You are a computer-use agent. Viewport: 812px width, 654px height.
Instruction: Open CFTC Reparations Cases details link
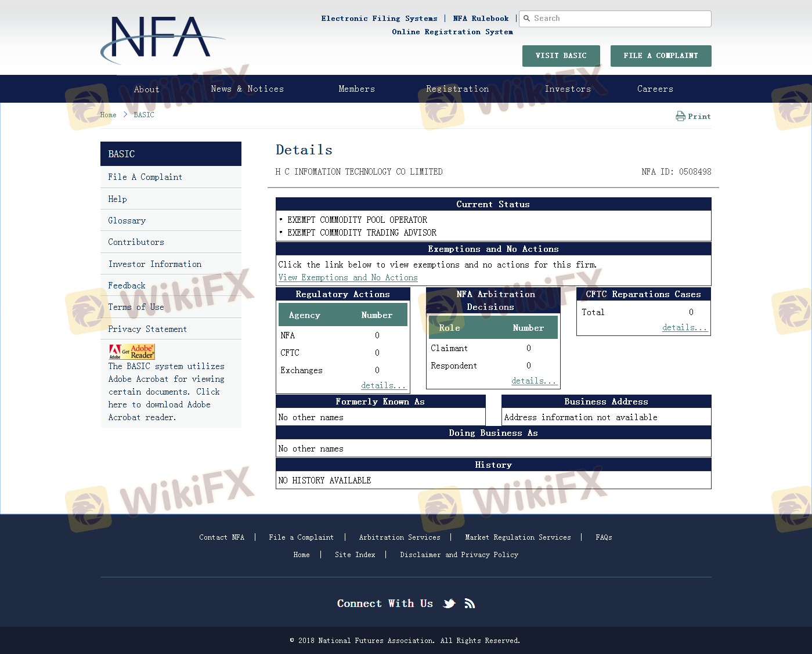(684, 327)
